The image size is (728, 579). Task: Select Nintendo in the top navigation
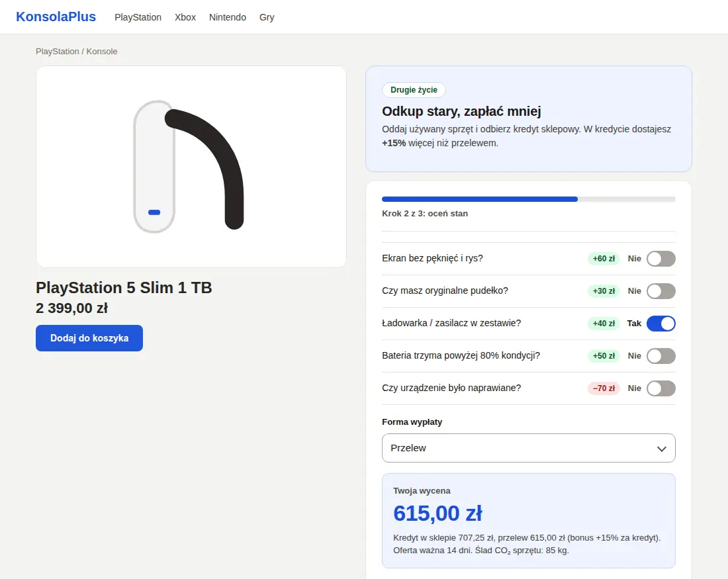(228, 17)
